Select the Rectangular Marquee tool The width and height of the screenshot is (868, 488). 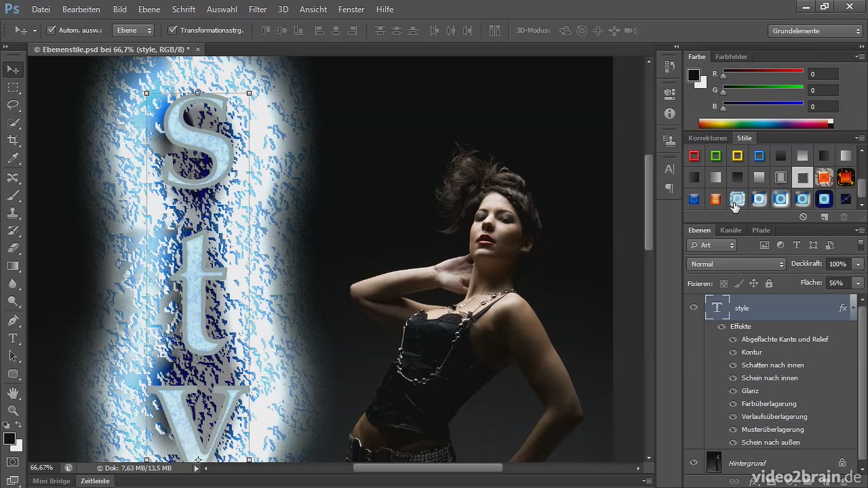click(13, 87)
